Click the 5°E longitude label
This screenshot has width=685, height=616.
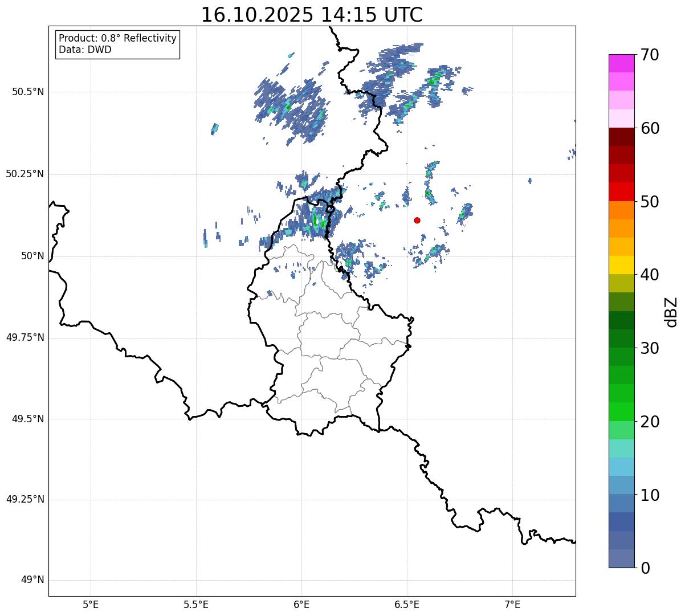91,605
